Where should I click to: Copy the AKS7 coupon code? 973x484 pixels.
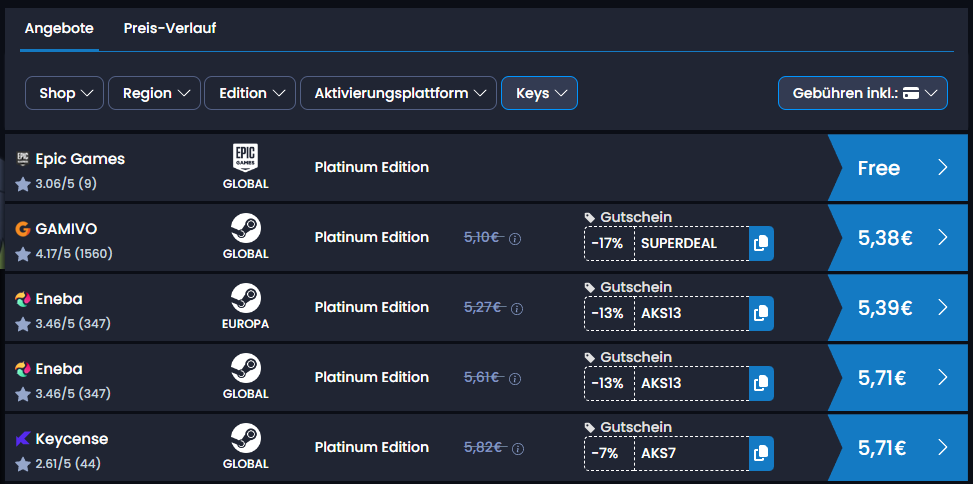[761, 454]
